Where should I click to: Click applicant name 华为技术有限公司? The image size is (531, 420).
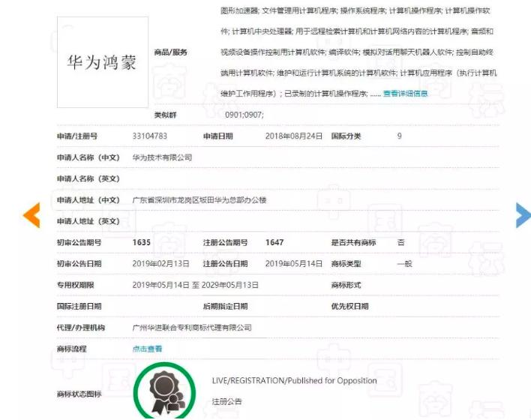pyautogui.click(x=162, y=157)
